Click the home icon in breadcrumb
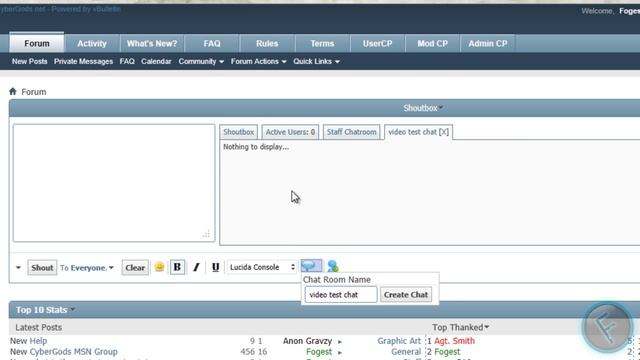Screen dimensions: 640x360 click(x=13, y=91)
